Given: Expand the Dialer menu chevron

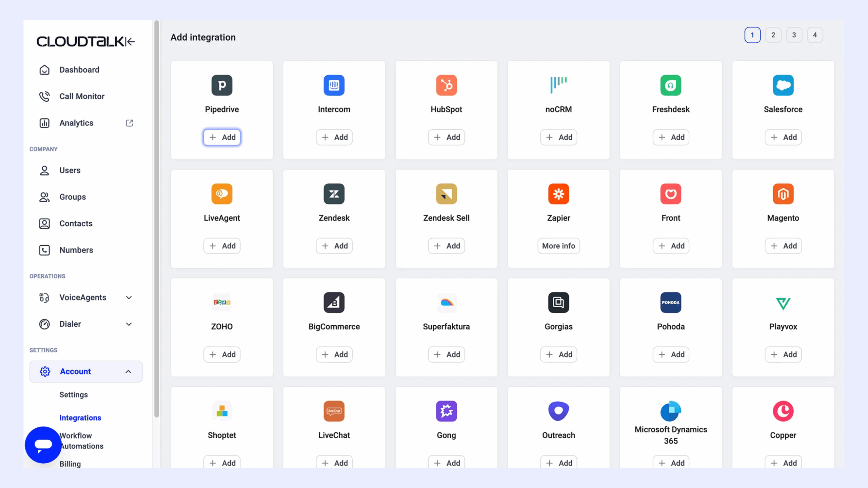Looking at the screenshot, I should [x=129, y=324].
